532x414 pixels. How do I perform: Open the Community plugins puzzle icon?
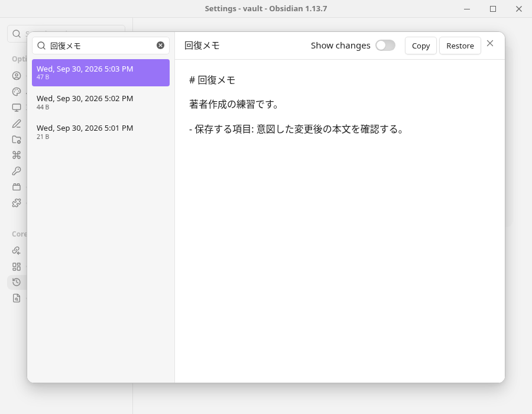click(x=17, y=203)
